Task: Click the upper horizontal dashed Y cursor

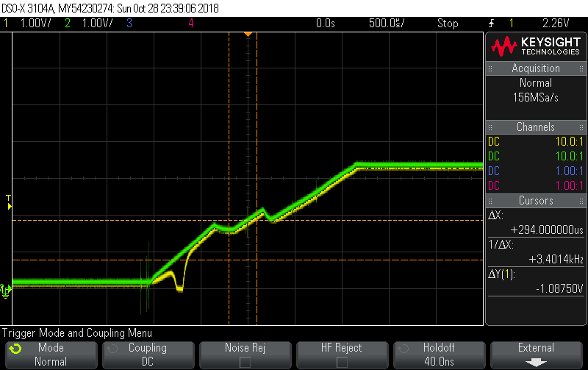Action: [248, 220]
